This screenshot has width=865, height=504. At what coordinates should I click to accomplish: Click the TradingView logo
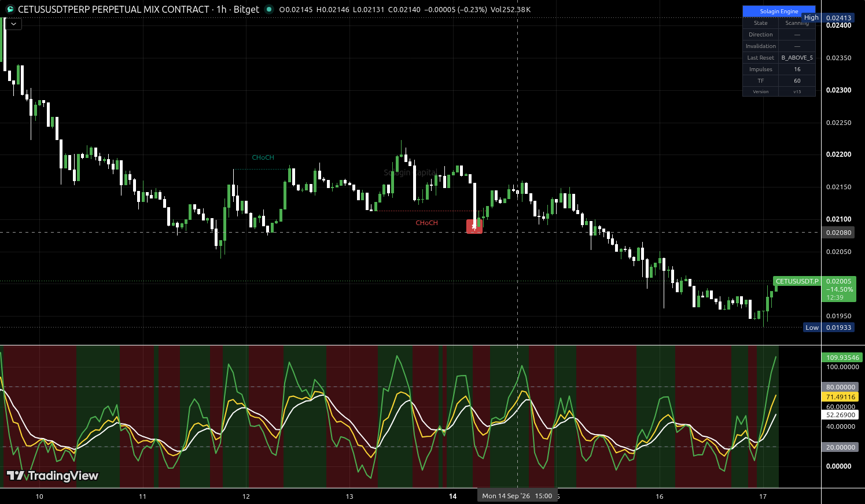52,476
